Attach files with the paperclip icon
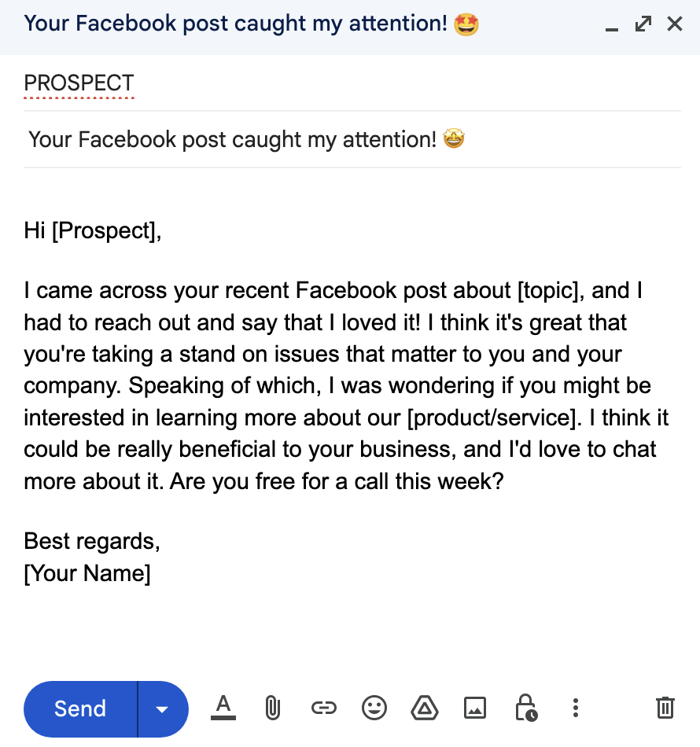700x747 pixels. coord(273,708)
